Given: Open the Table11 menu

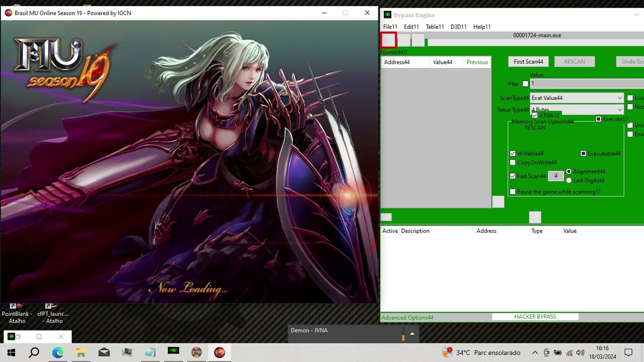Looking at the screenshot, I should (435, 27).
